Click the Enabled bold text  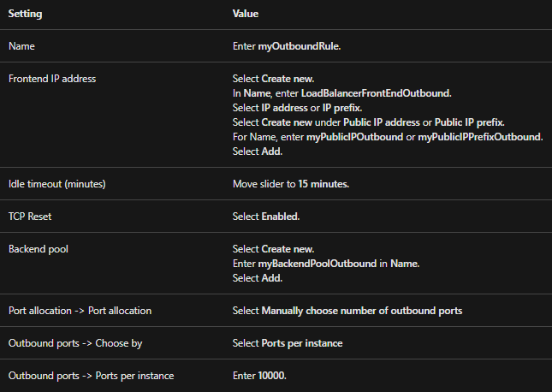(280, 217)
